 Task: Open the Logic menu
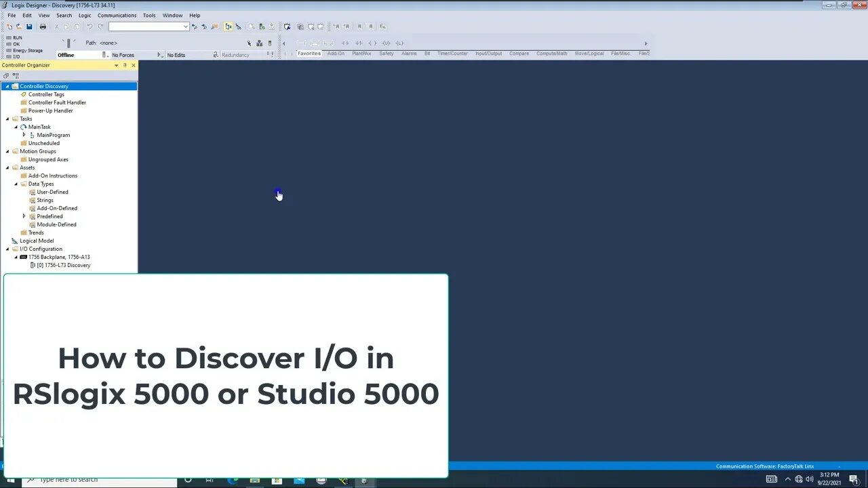pos(85,15)
